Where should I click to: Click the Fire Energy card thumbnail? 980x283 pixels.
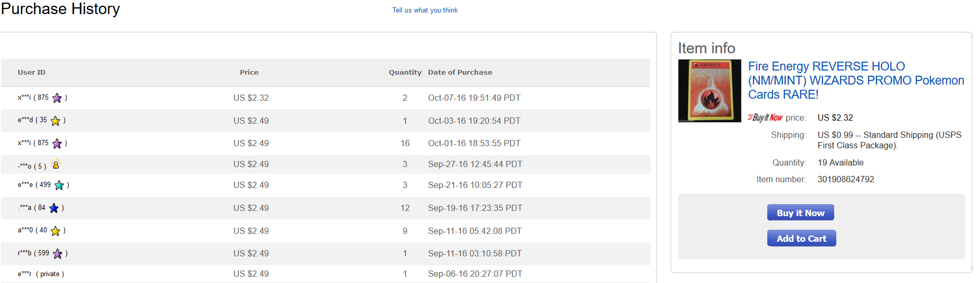(x=709, y=91)
